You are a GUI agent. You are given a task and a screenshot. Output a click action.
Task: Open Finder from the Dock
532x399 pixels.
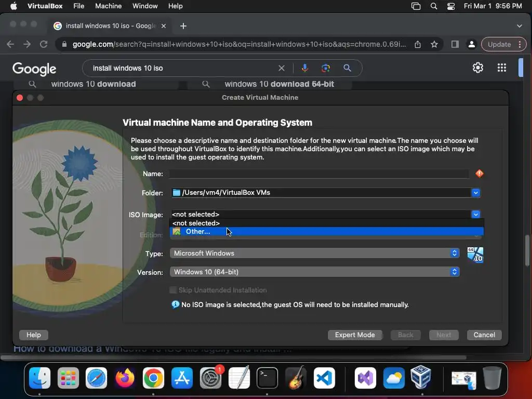(x=39, y=378)
